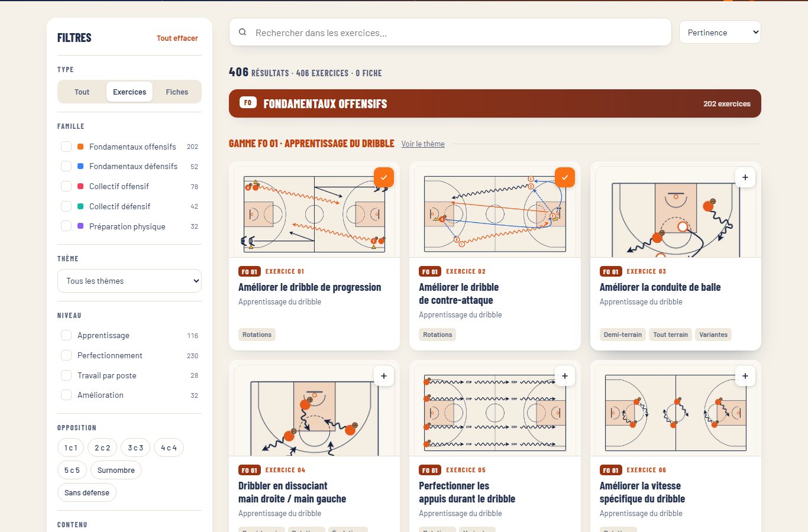This screenshot has height=532, width=808.
Task: Select the Tout type tab
Action: 82,92
